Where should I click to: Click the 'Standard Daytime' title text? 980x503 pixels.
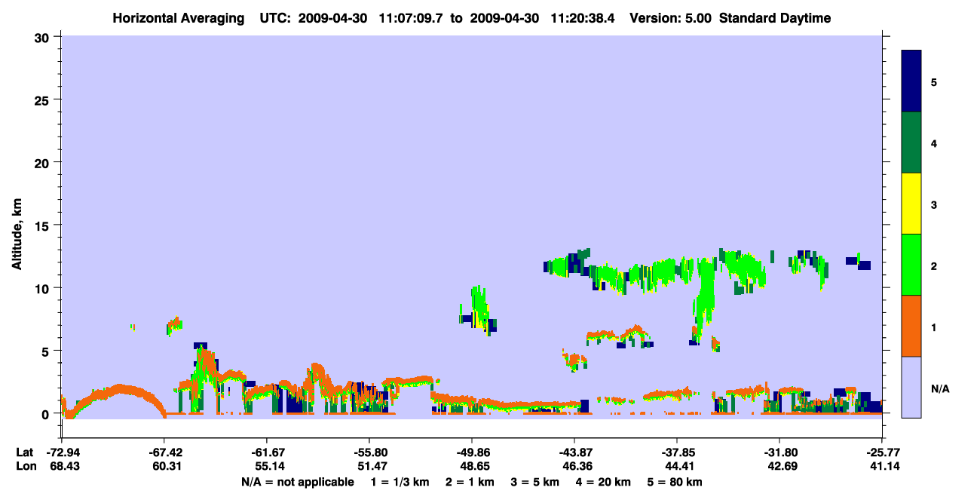[775, 18]
